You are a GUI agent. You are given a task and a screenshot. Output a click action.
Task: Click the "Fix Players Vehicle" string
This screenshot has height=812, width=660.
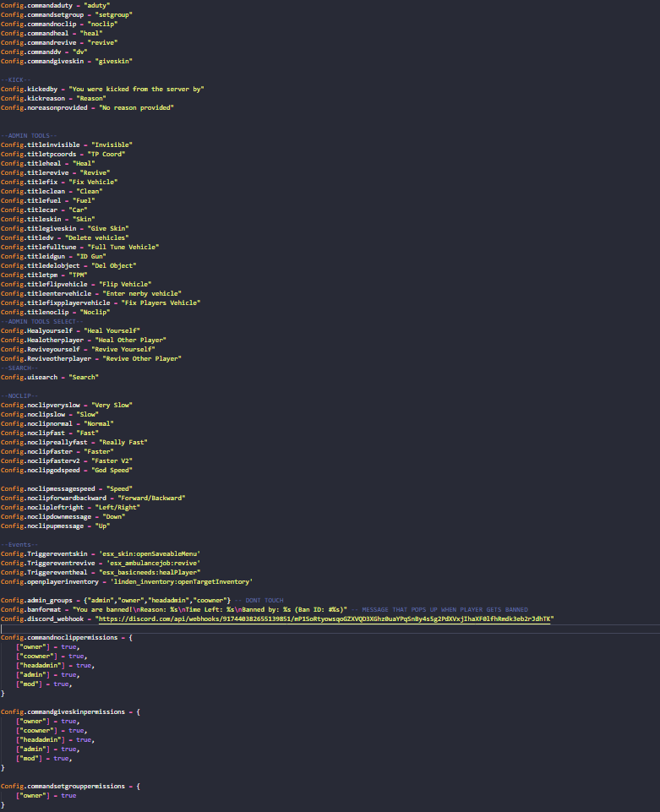tap(161, 304)
